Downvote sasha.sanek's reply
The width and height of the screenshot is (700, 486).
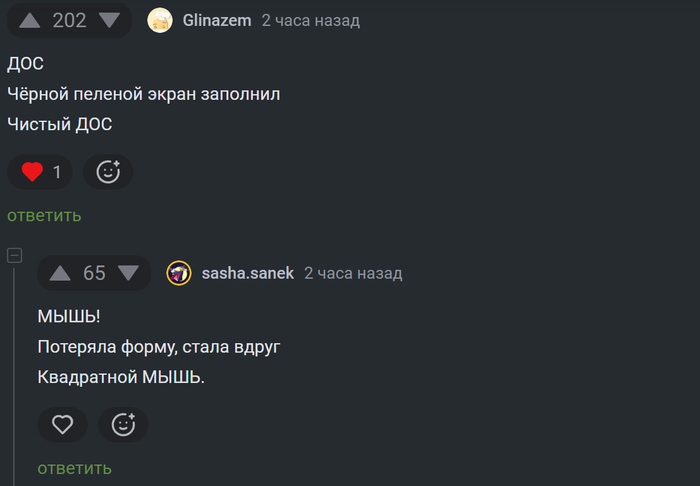(x=128, y=273)
